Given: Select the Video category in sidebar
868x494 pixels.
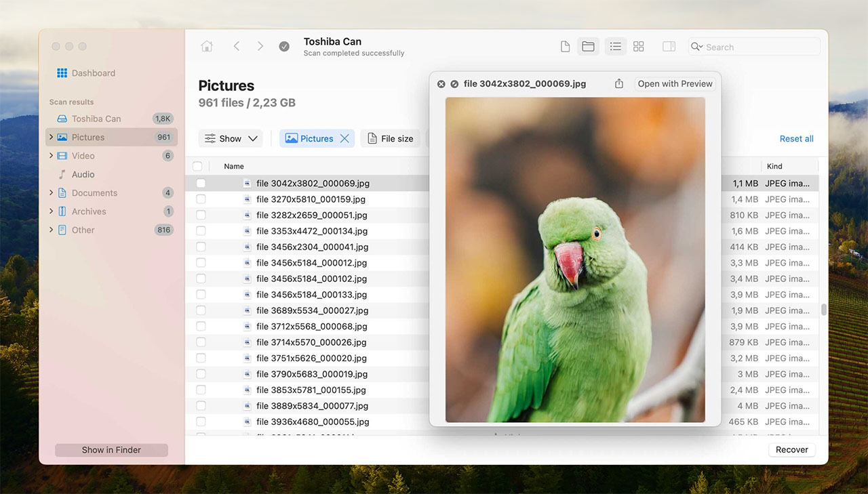Looking at the screenshot, I should pos(82,155).
